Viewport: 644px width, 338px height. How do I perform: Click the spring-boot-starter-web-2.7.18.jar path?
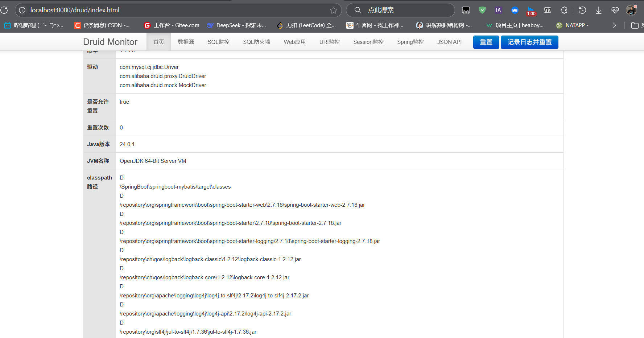click(242, 205)
